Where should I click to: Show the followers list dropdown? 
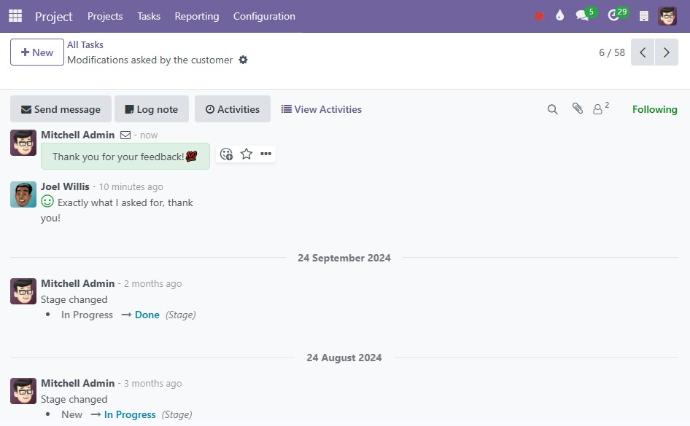coord(600,109)
